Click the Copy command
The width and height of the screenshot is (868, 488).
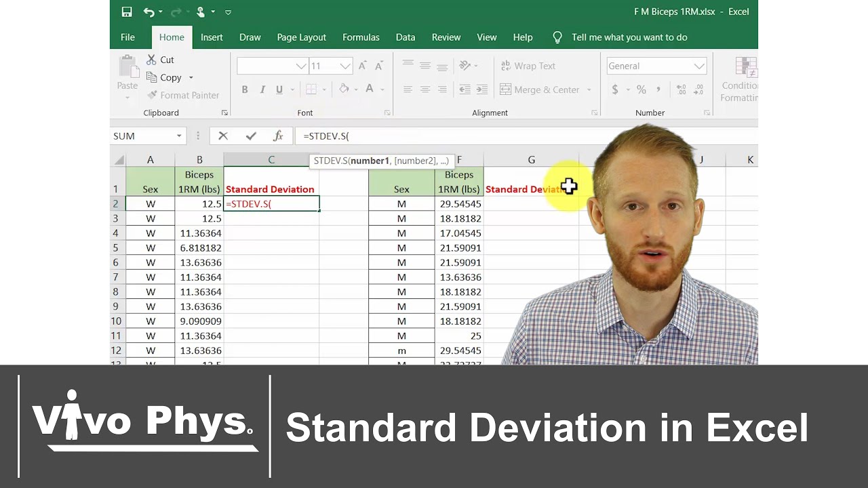point(163,77)
